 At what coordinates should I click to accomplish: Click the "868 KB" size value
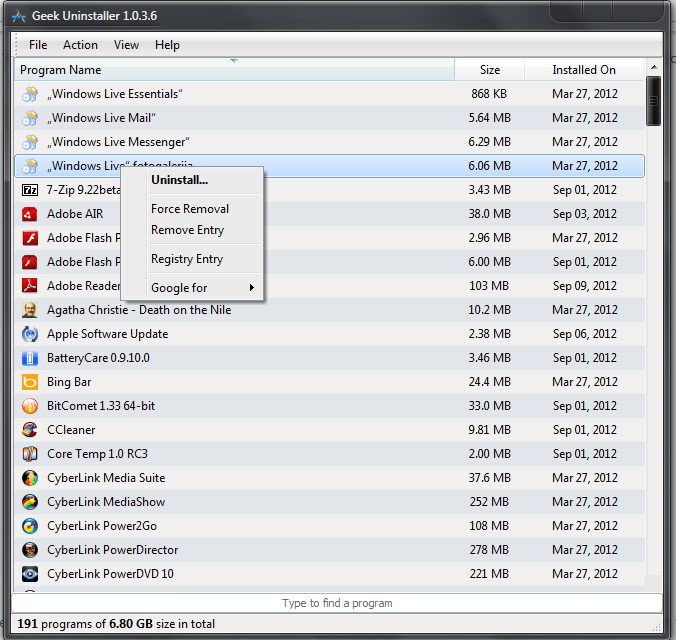(x=489, y=94)
